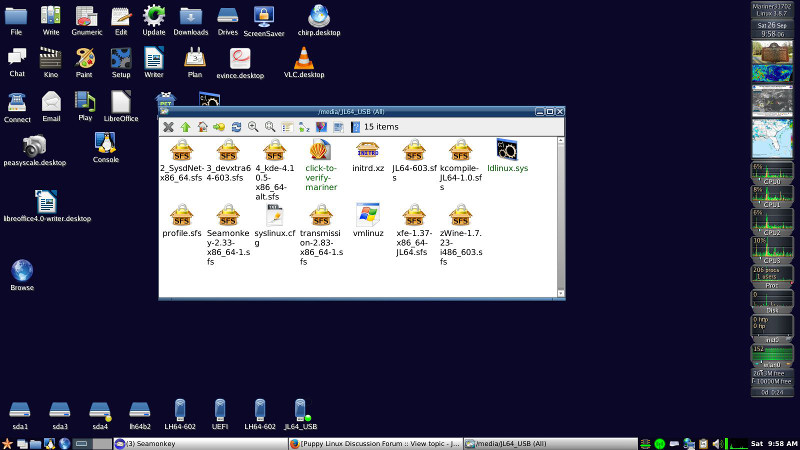Launch Update desktop icon
Screen dimensions: 800x450
pos(154,20)
